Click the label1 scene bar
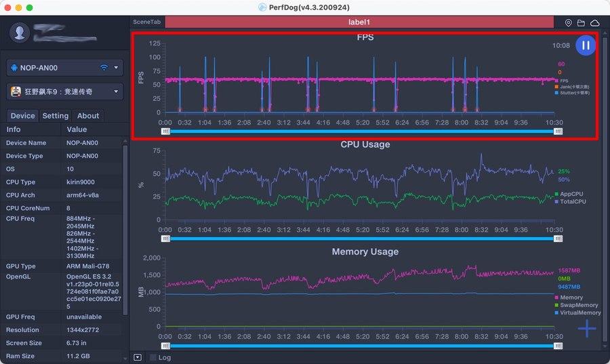 tap(359, 22)
